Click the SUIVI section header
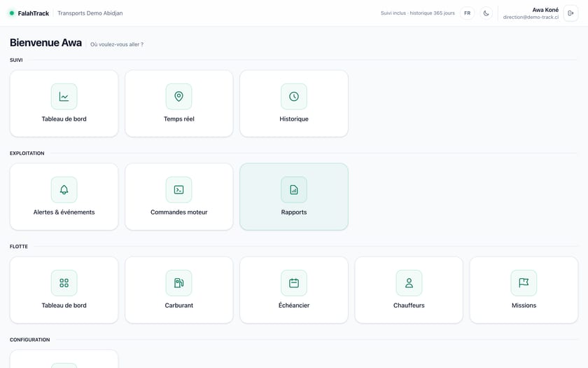588x368 pixels. 16,60
